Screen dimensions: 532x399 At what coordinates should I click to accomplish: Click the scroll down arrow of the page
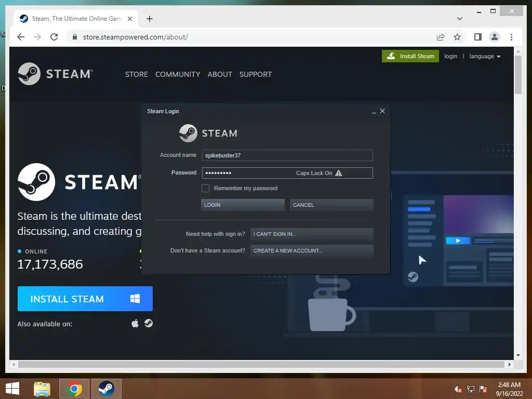518,355
